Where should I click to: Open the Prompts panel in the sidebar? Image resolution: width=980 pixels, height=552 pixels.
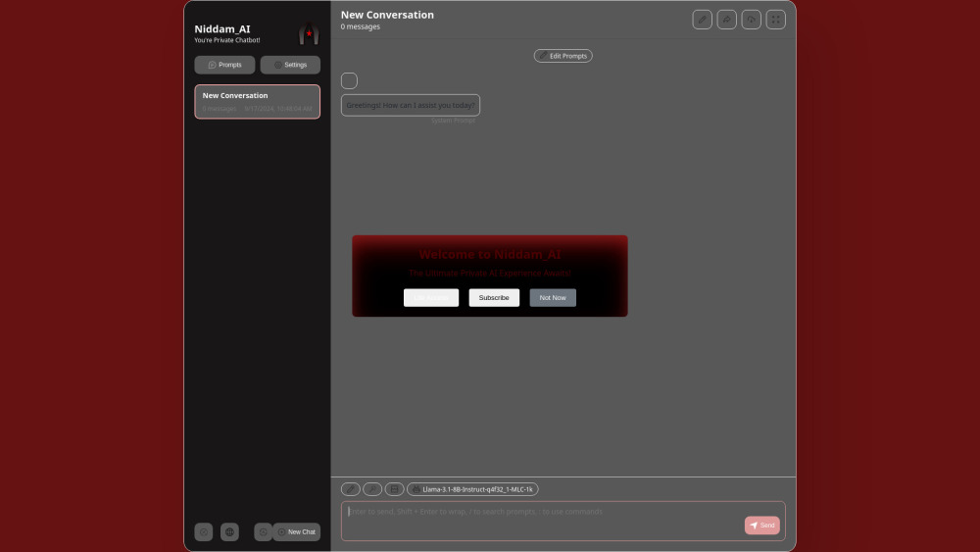pos(224,65)
